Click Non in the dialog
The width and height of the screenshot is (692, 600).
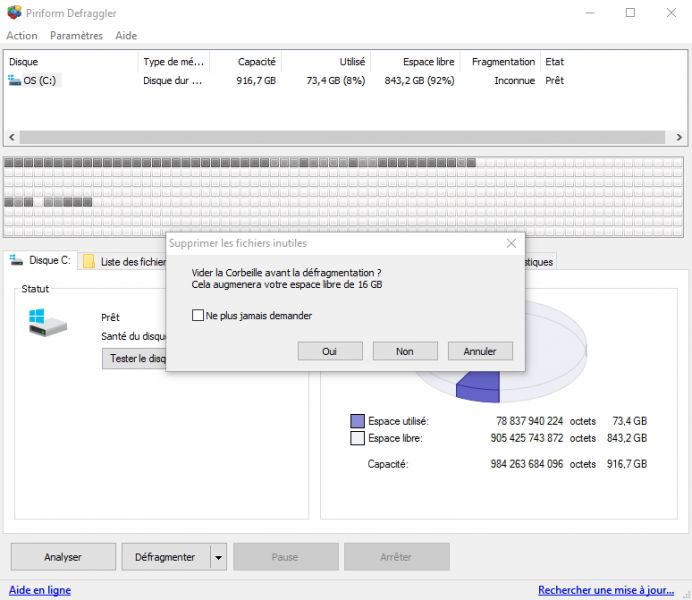click(405, 351)
